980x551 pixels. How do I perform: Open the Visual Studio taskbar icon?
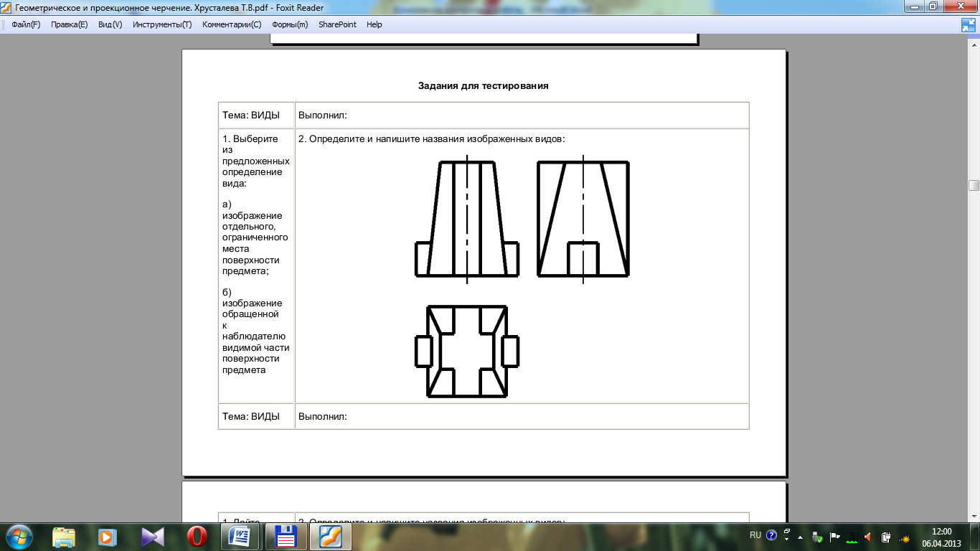tap(152, 536)
